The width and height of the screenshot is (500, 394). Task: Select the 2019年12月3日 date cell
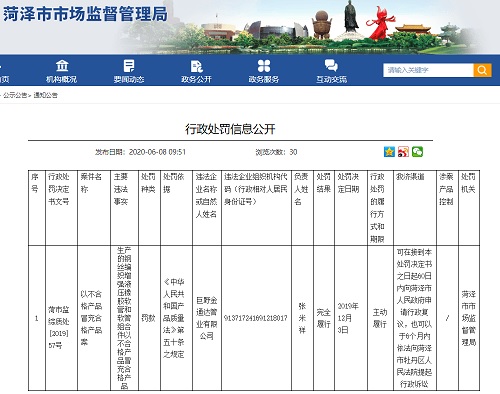point(351,318)
